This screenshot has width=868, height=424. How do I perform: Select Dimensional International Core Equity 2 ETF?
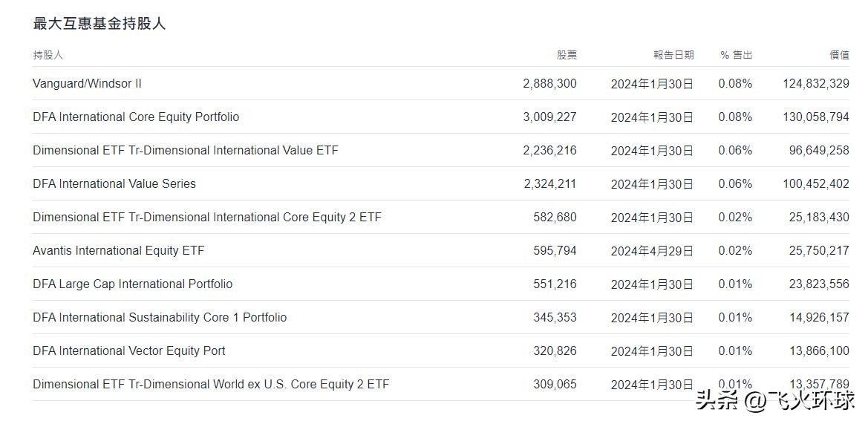207,217
